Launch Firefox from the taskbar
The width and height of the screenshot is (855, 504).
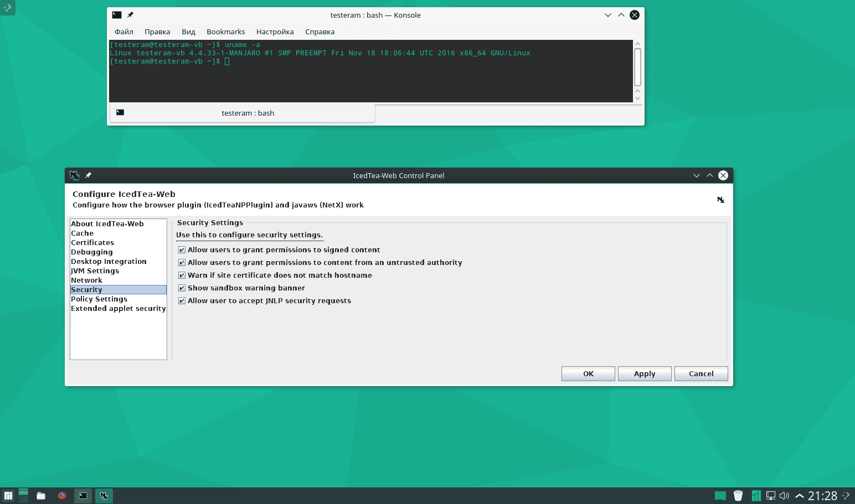tap(62, 496)
